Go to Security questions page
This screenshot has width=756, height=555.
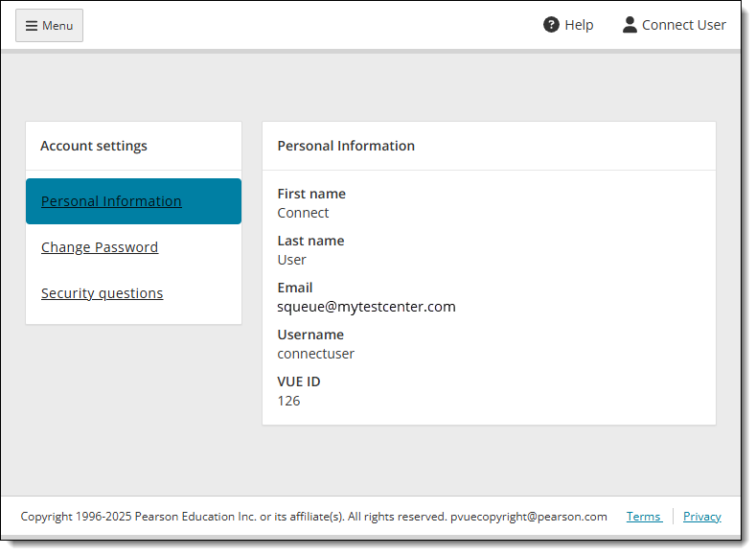click(103, 293)
